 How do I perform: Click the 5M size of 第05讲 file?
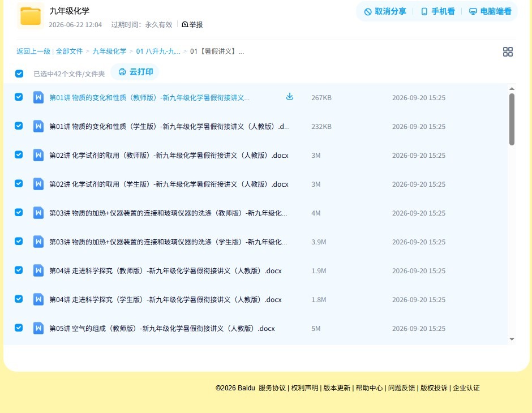(316, 328)
